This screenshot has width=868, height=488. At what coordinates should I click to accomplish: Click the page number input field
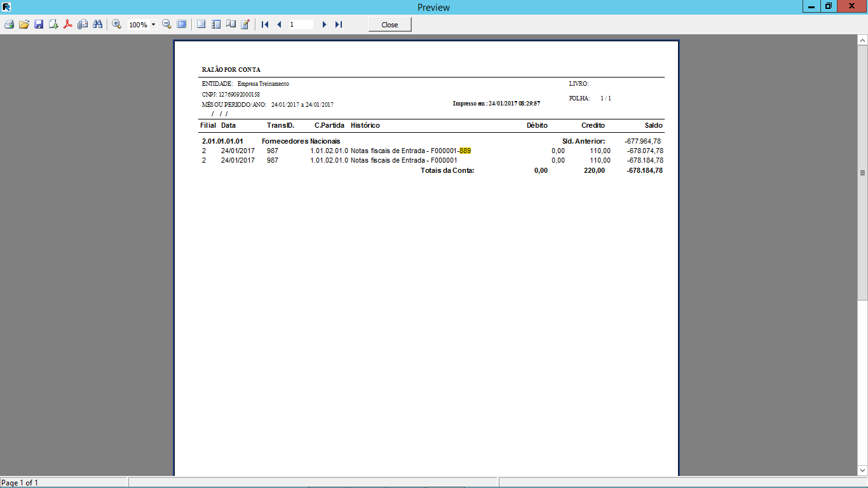coord(301,24)
